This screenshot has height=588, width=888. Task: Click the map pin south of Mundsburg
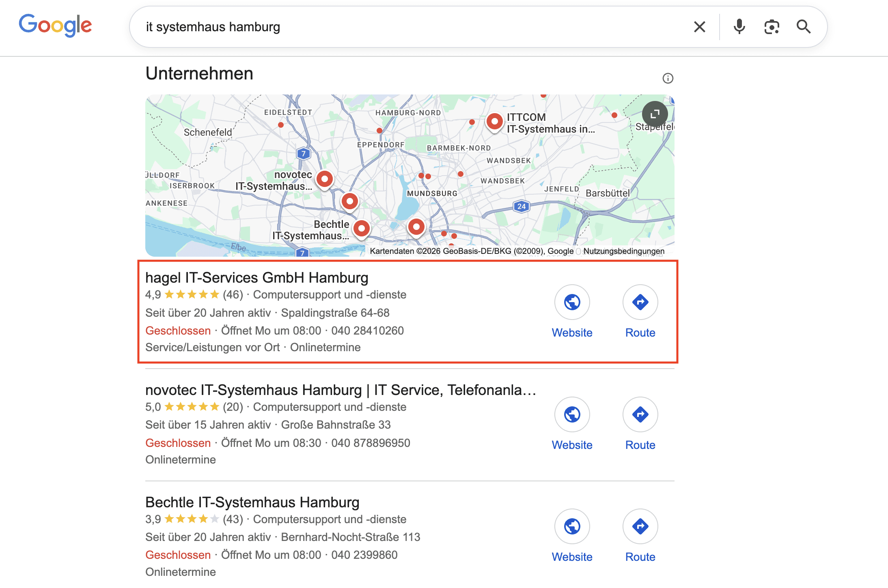[416, 227]
